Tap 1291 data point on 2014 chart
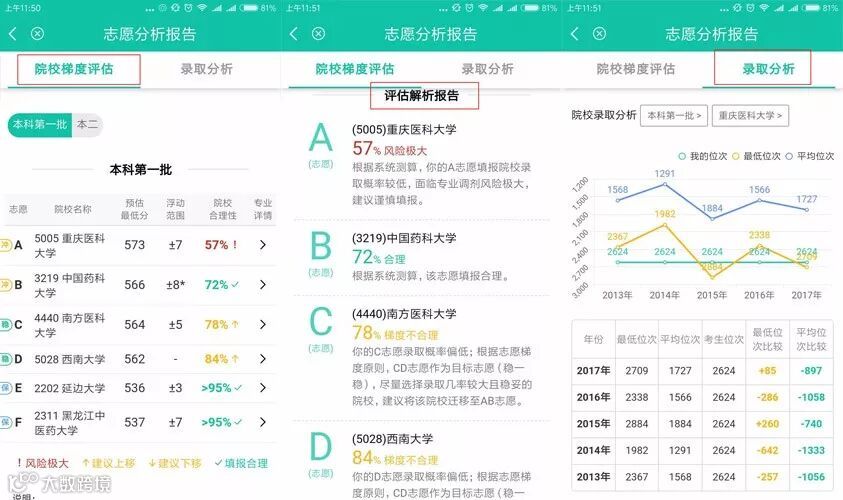 pyautogui.click(x=665, y=184)
